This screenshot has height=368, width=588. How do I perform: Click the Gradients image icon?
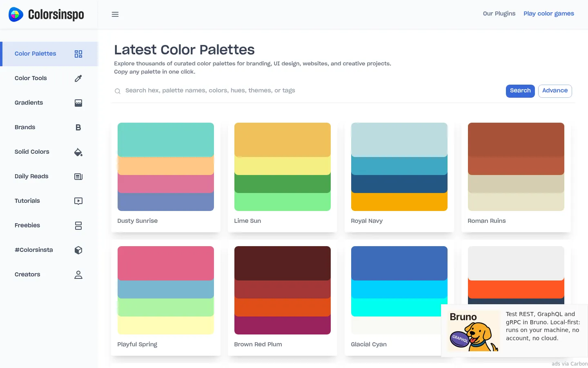[x=78, y=103]
